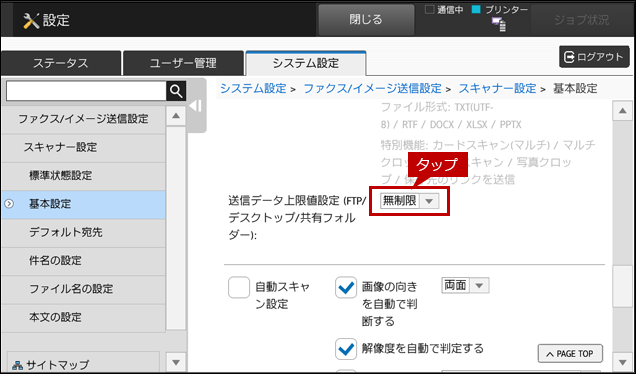
Task: Click the sidebar scroll-down arrow
Action: pos(176,362)
